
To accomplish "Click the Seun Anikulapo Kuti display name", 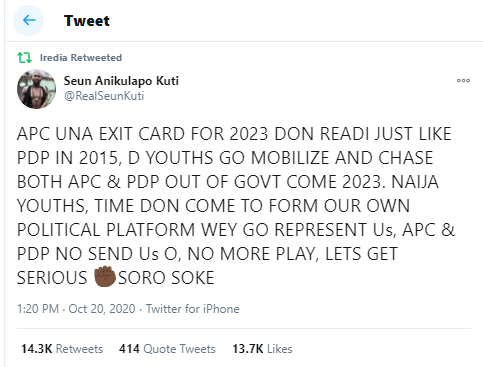I will pos(121,81).
